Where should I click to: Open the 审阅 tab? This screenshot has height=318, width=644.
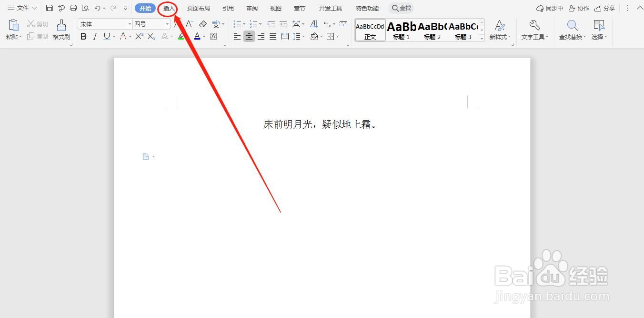(x=252, y=8)
